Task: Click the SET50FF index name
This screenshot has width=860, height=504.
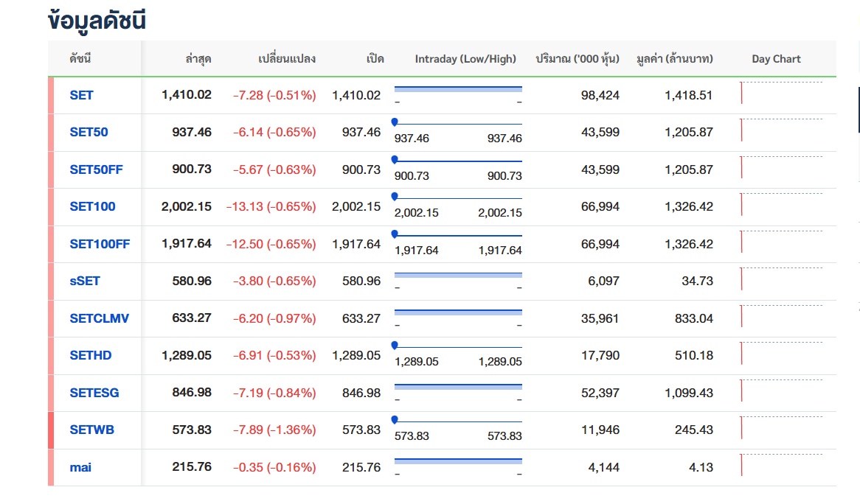Action: click(x=96, y=169)
